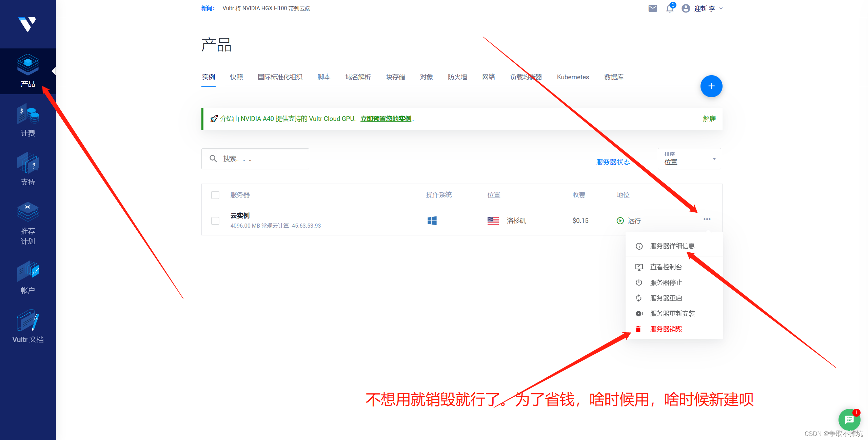Click the 操作系统 column header

click(x=439, y=195)
